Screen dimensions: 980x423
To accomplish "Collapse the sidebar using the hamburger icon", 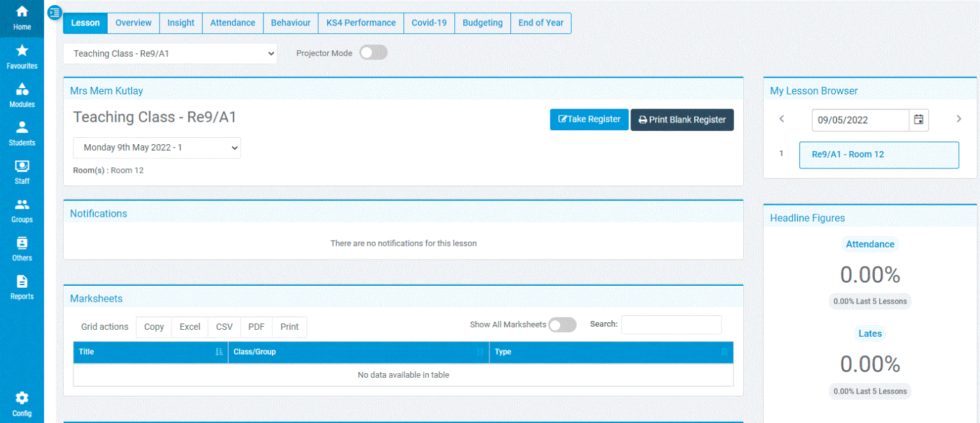I will (x=54, y=12).
